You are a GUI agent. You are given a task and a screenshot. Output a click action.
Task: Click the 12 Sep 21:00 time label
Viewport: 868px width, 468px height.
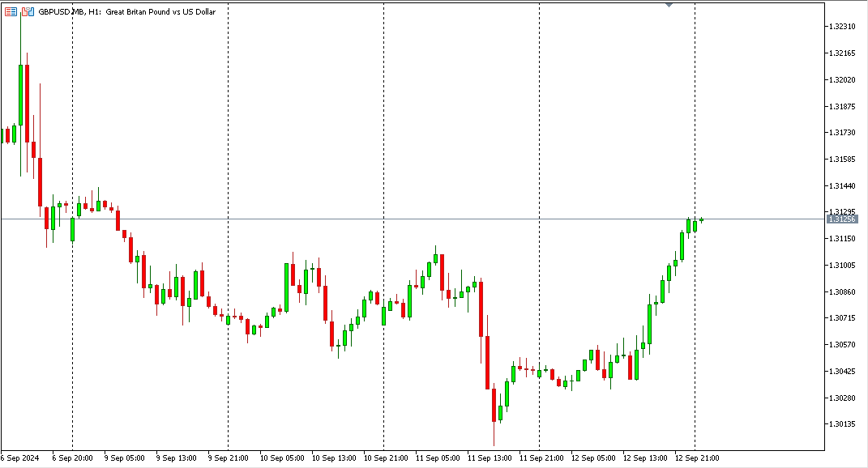click(x=697, y=458)
